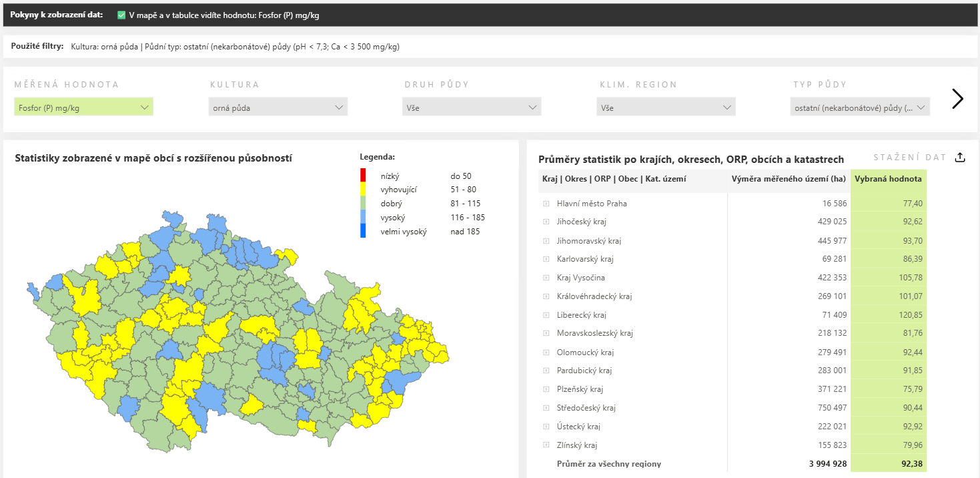The height and width of the screenshot is (478, 980).
Task: Click the dark blue velmi vysoký swatch
Action: coord(363,232)
